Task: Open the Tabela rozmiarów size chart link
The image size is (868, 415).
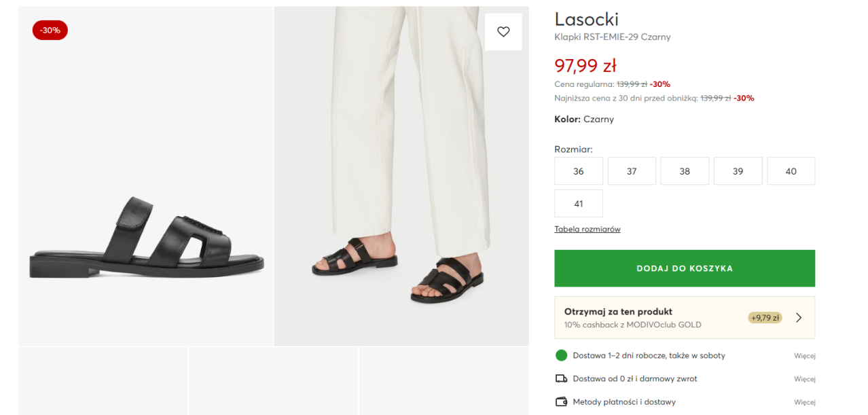Action: coord(587,229)
